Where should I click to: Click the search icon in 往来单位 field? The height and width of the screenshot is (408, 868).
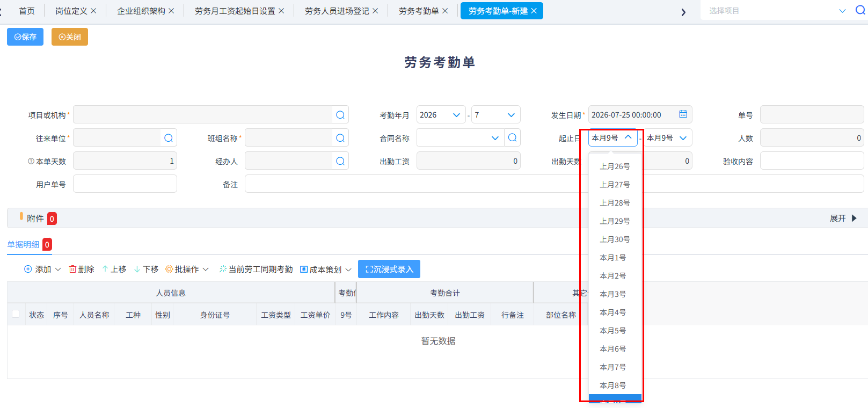click(x=169, y=138)
